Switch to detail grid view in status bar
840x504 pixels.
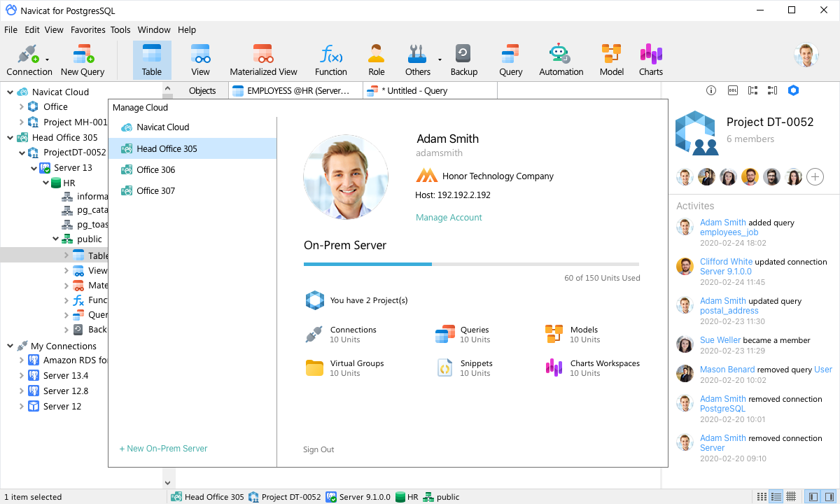(791, 497)
